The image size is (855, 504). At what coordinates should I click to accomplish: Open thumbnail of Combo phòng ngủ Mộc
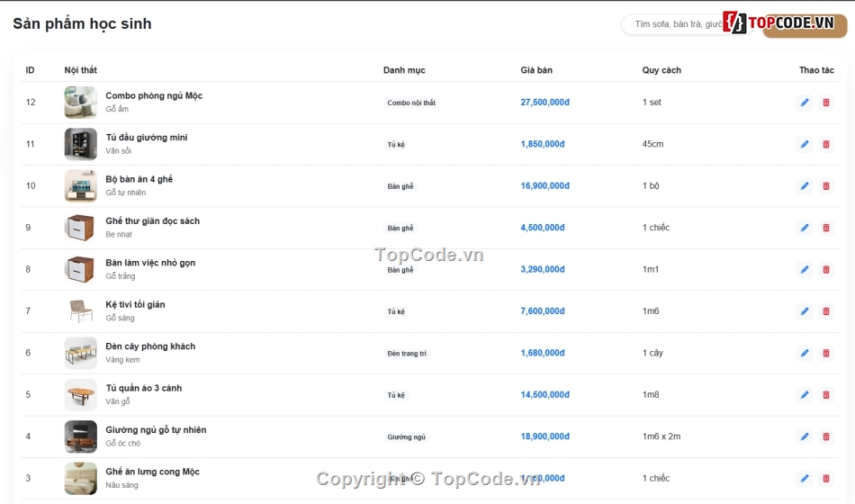point(81,102)
